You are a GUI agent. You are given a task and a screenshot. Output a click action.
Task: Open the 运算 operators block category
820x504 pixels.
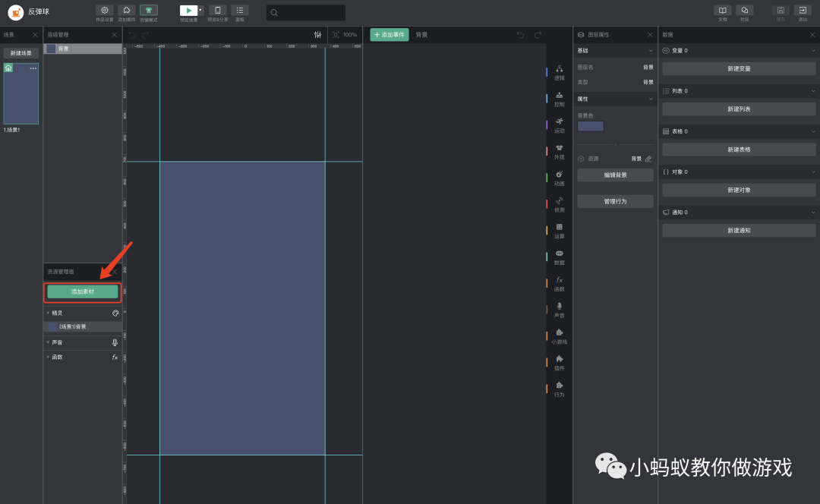[559, 231]
